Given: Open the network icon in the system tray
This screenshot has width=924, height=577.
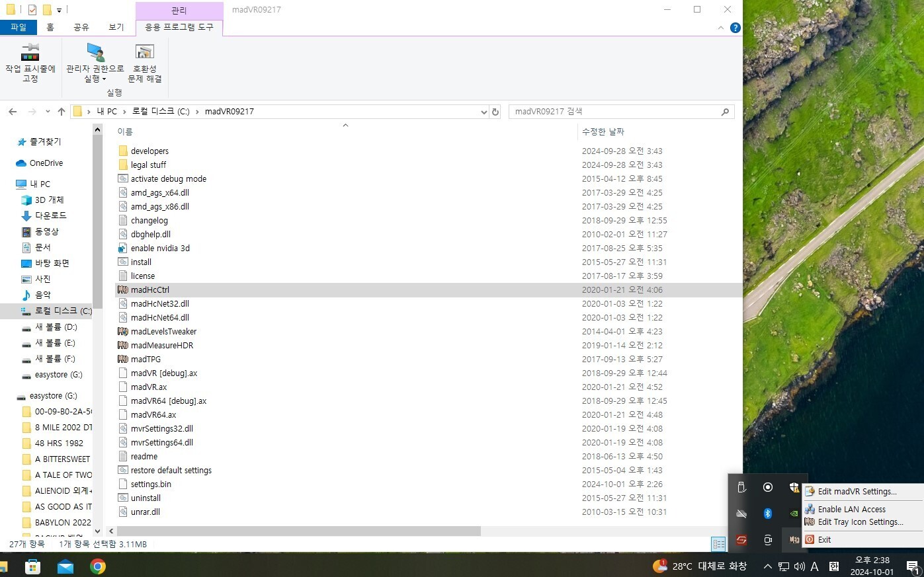Looking at the screenshot, I should (784, 566).
